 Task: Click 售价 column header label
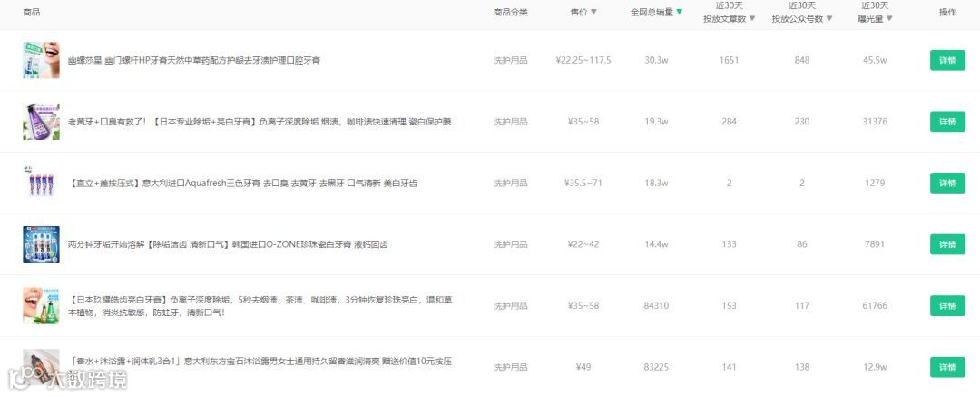(579, 12)
